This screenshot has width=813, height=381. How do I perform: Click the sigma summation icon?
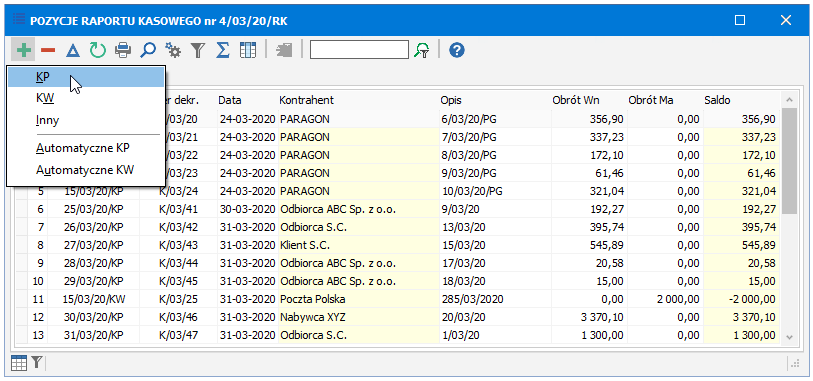(x=223, y=50)
